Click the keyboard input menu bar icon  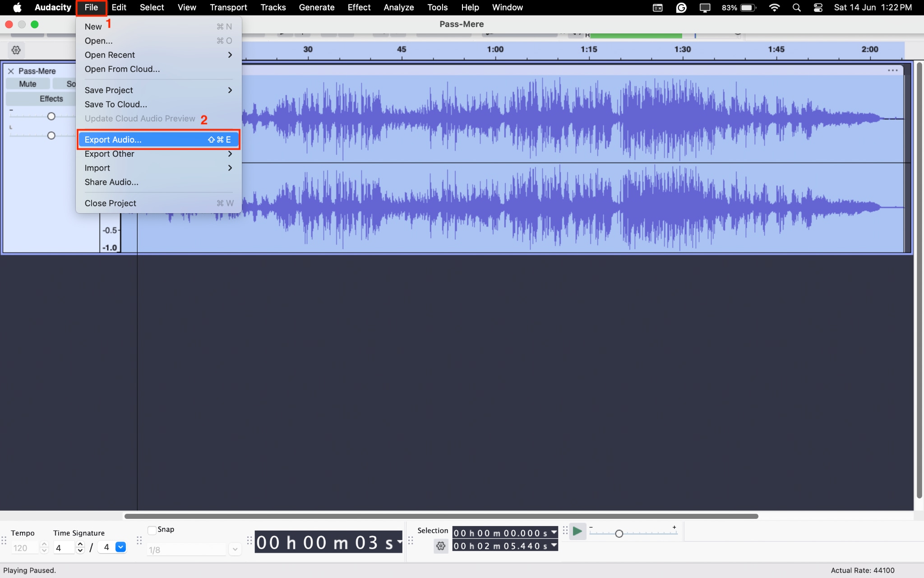pyautogui.click(x=658, y=7)
